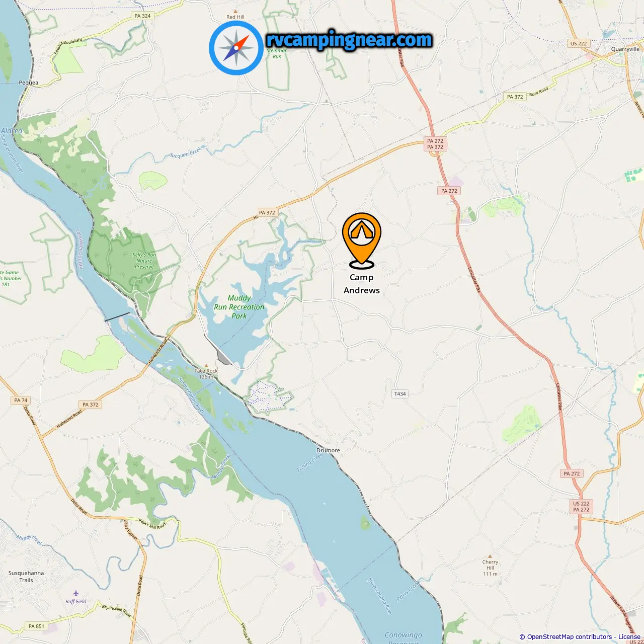Viewport: 644px width, 644px height.
Task: Click the Drumore place label
Action: click(x=328, y=450)
